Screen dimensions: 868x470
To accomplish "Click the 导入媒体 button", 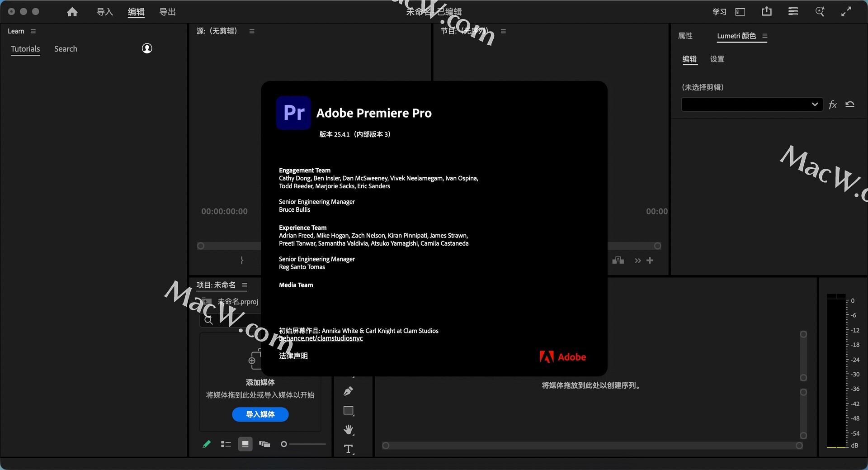I will click(260, 414).
